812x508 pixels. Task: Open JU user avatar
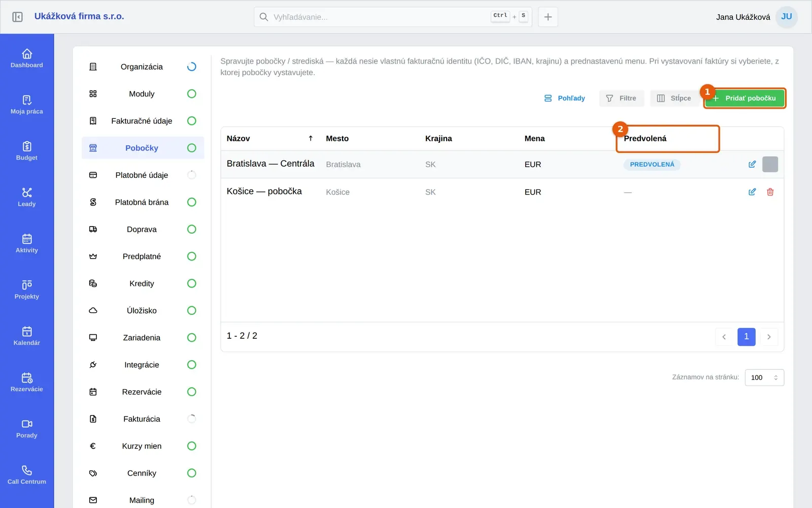click(787, 17)
